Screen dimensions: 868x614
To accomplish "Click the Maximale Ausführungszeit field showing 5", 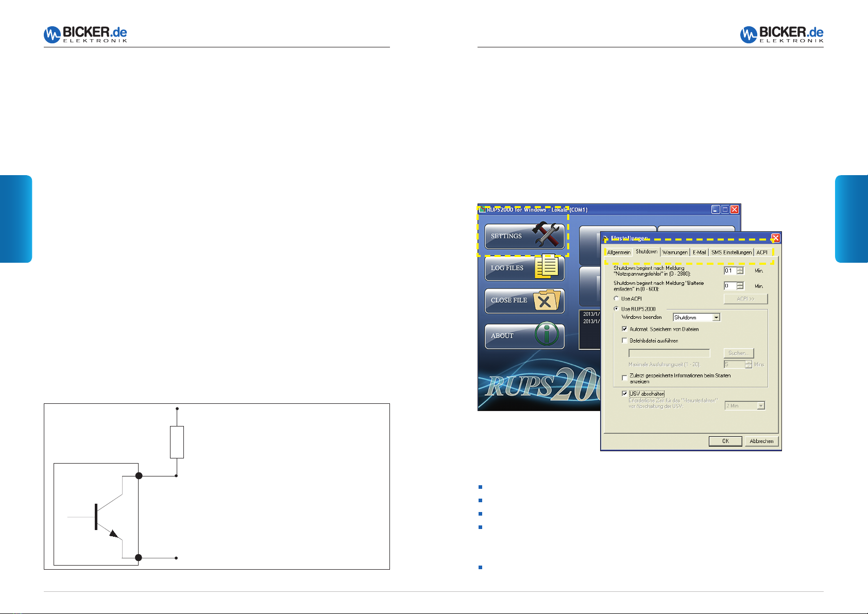I will (x=735, y=364).
